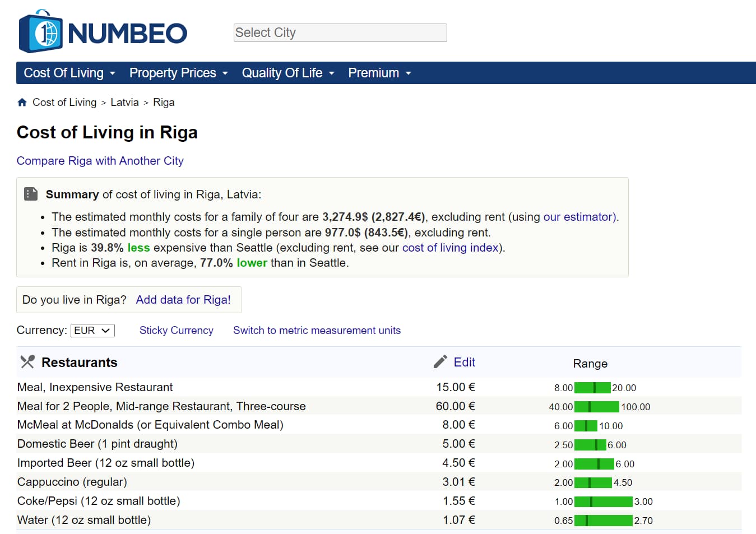Click range bar for Water small bottle
Screen dimensions: 756x534
coord(604,521)
